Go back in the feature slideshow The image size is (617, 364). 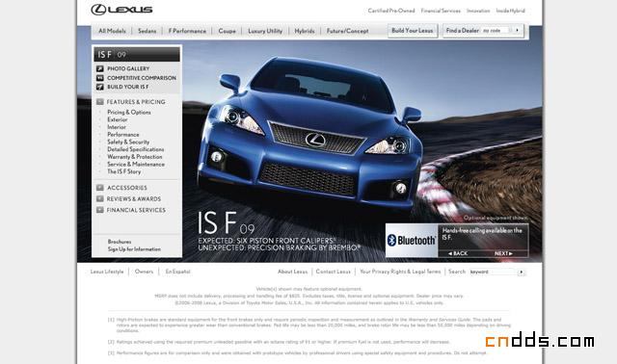coord(458,253)
